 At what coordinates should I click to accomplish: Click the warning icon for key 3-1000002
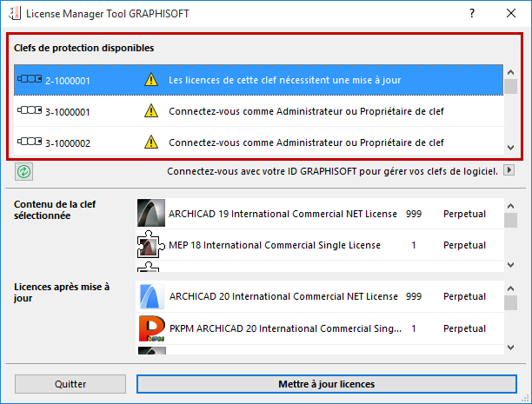coord(151,142)
